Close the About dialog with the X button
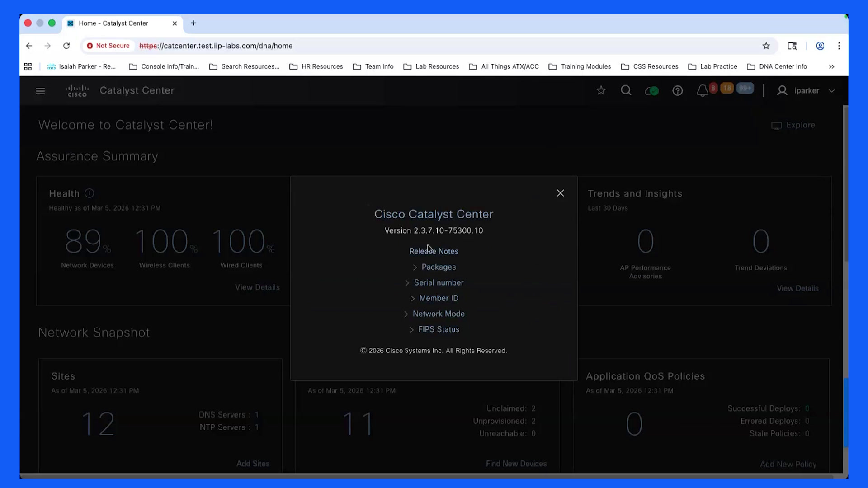Screen dimensions: 868x488 coord(560,193)
